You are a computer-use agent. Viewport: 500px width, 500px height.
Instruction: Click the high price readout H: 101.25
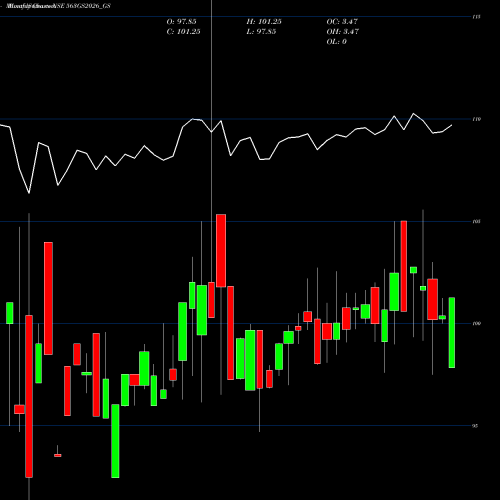click(264, 22)
